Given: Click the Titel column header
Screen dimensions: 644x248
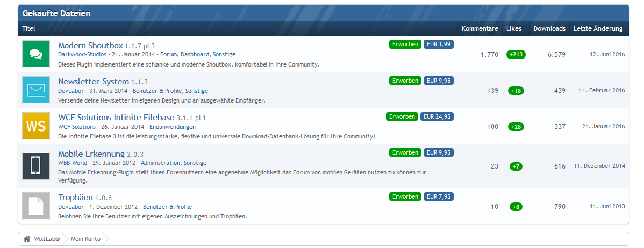Looking at the screenshot, I should point(28,28).
